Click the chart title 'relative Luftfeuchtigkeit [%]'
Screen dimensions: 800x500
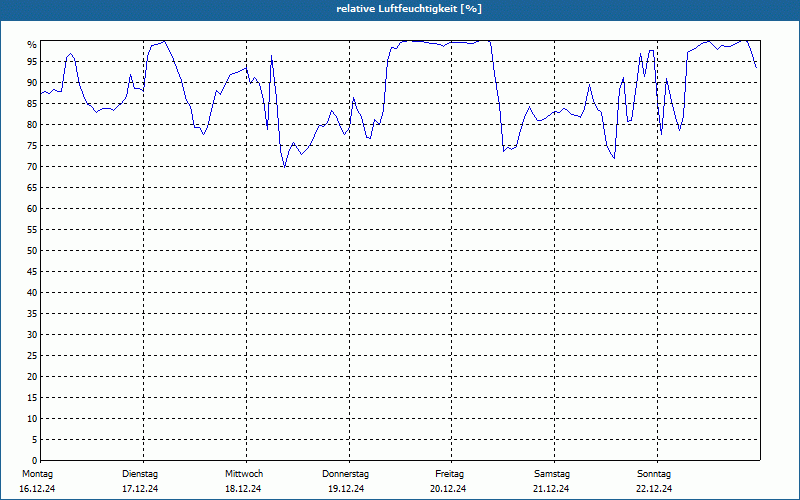click(x=409, y=9)
